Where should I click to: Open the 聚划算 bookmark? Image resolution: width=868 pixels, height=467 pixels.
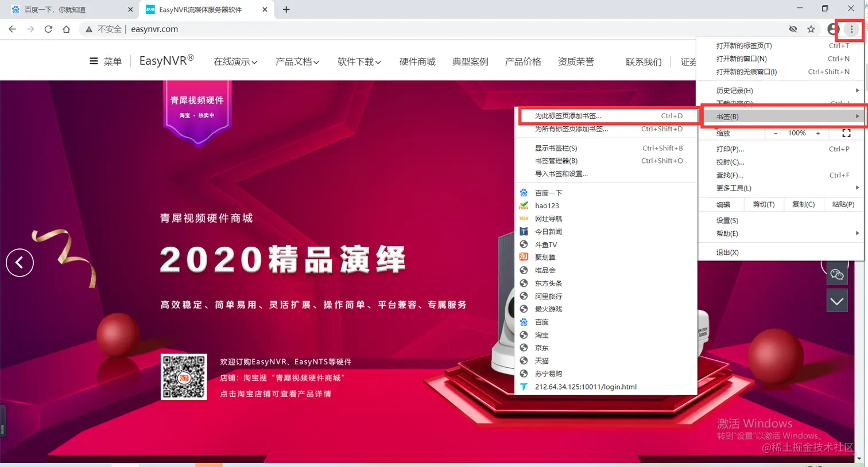tap(606, 257)
